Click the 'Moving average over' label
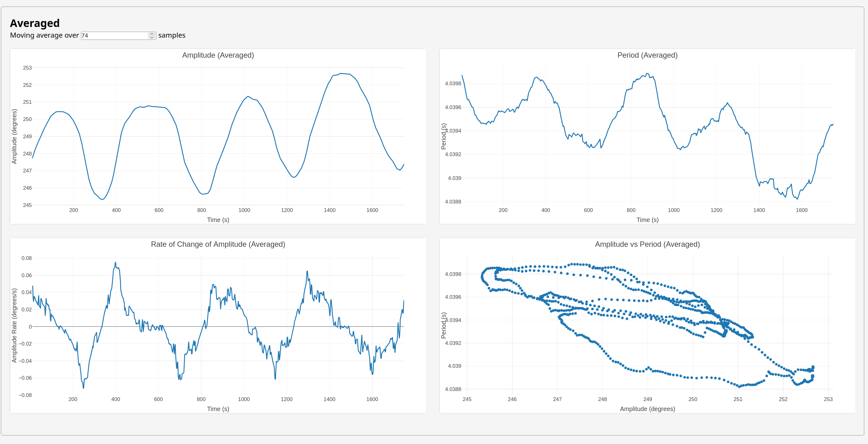Image resolution: width=868 pixels, height=444 pixels. [44, 35]
